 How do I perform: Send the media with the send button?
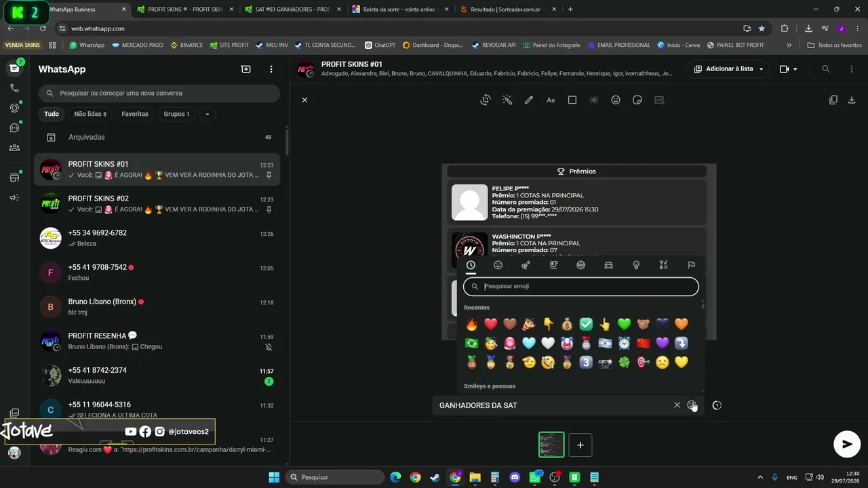point(847,444)
